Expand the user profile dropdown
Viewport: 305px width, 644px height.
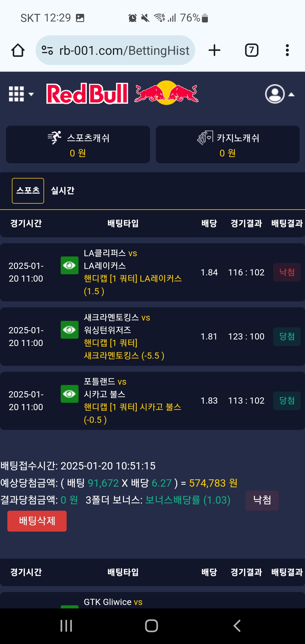pyautogui.click(x=280, y=94)
